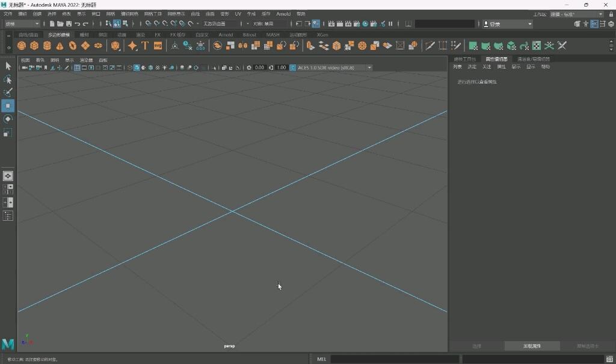Screen dimensions: 616x364
Task: Click the Open Scene folder icon
Action: (60, 24)
